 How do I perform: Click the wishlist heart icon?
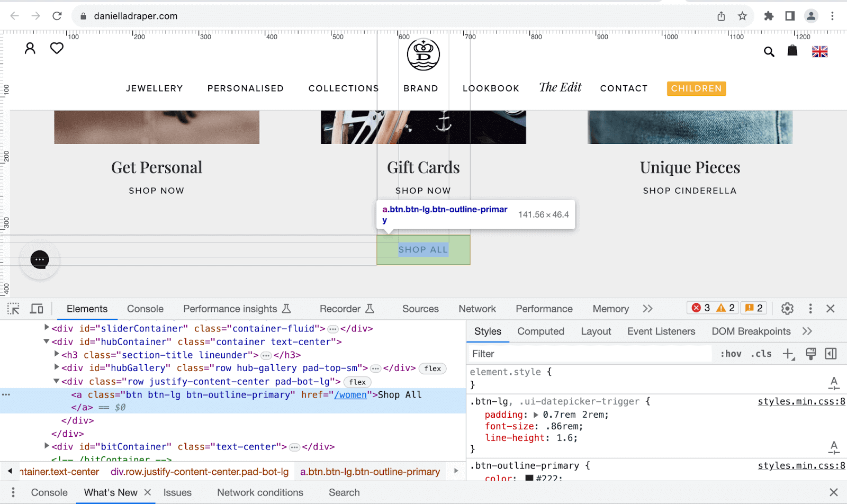tap(57, 49)
